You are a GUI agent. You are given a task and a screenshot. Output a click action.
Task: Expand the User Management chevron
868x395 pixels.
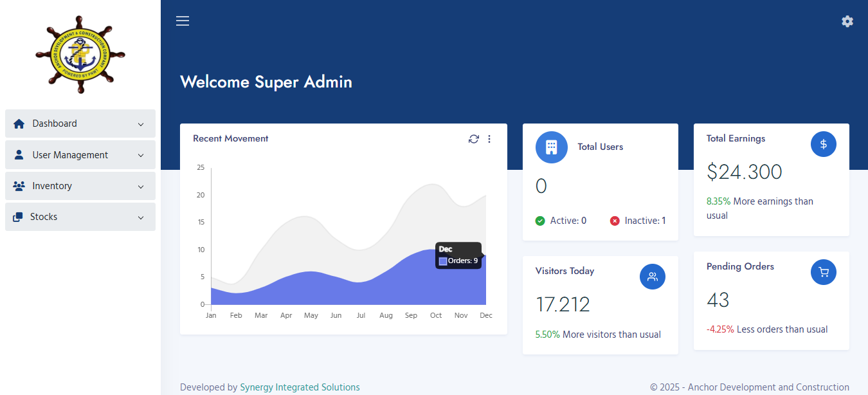[141, 155]
